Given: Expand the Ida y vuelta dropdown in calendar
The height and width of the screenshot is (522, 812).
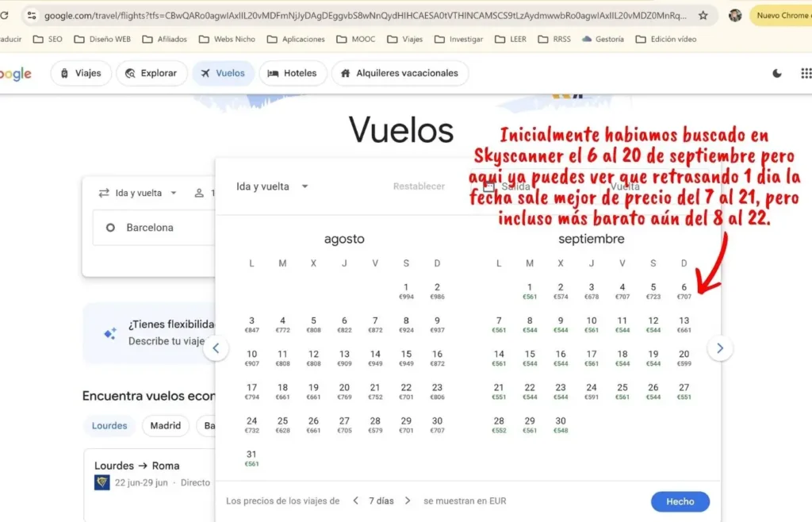Looking at the screenshot, I should tap(273, 186).
